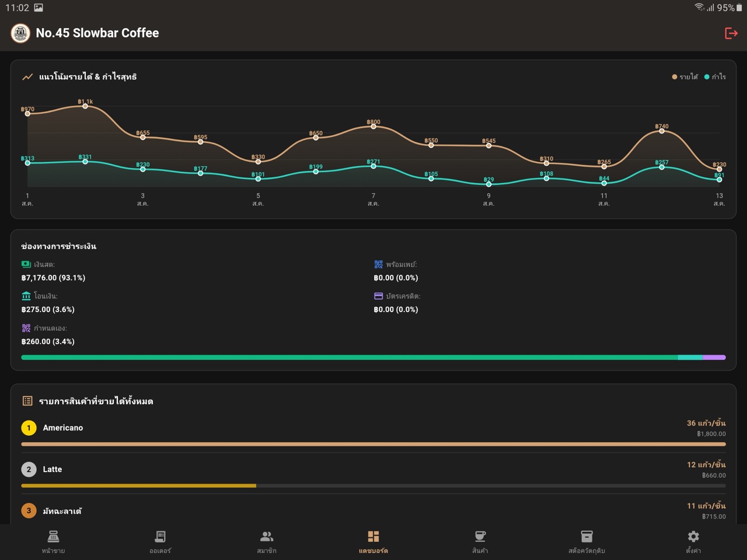Click rank 1 badge for Americano

point(29,428)
